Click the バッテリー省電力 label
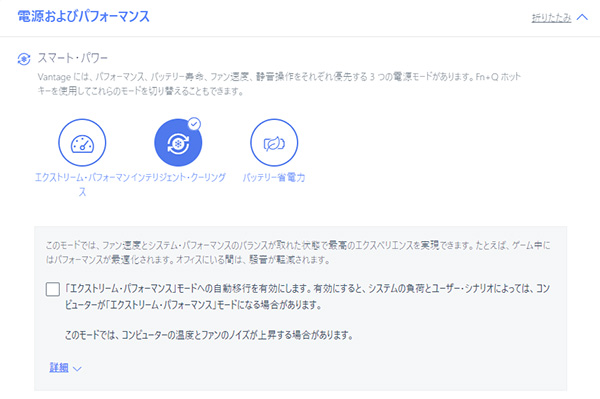 pos(274,178)
